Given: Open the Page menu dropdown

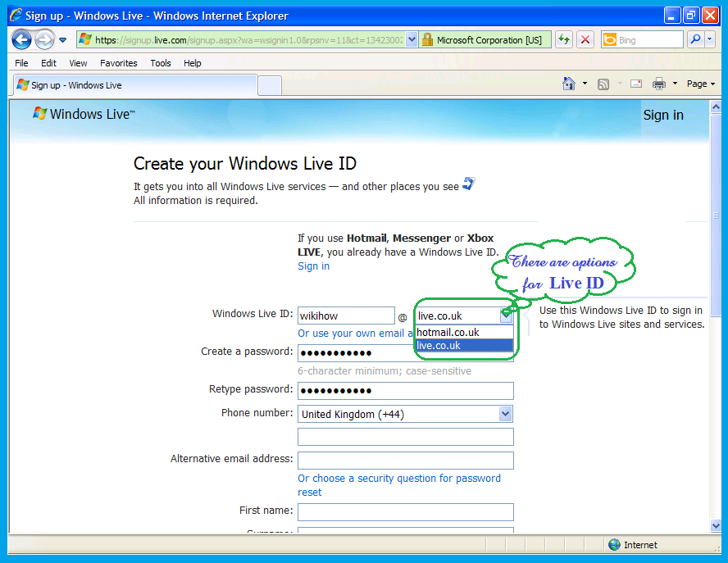Looking at the screenshot, I should (x=701, y=84).
